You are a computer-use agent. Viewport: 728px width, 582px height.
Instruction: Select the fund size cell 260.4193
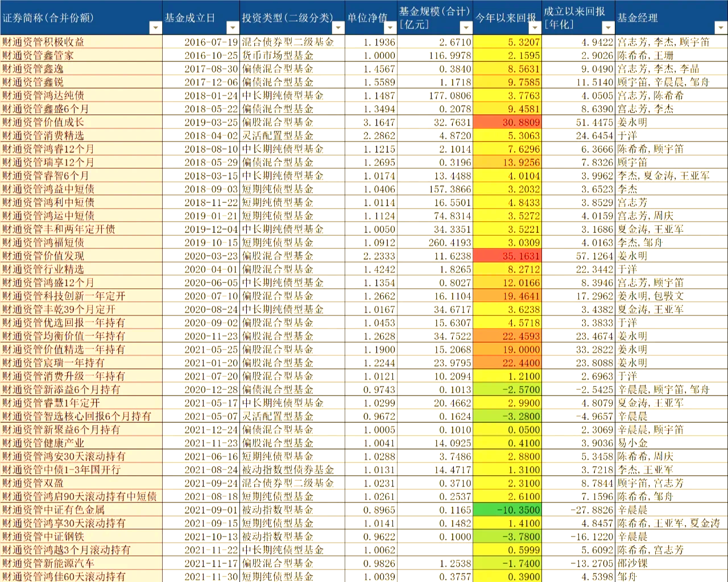[435, 243]
